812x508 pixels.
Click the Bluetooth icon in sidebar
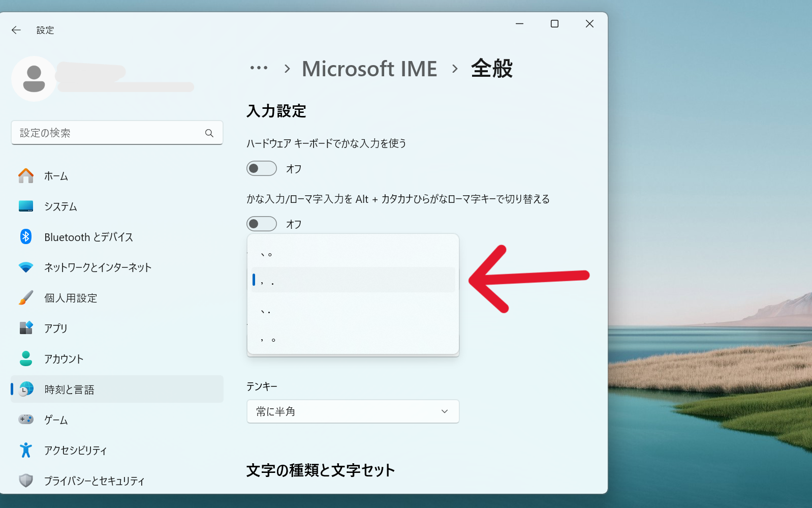coord(26,236)
